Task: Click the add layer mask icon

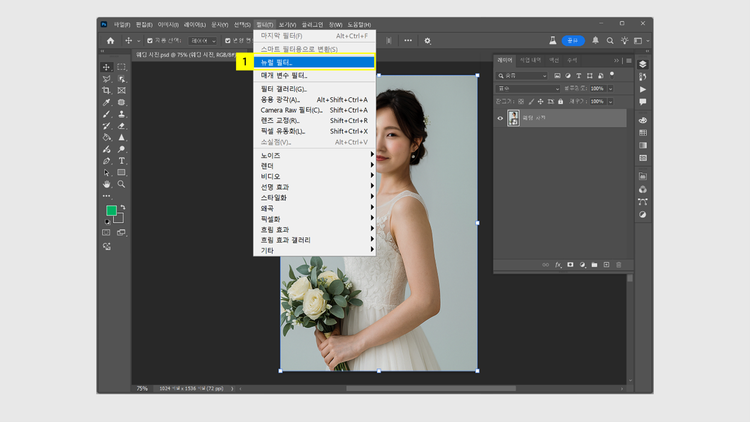Action: tap(570, 265)
